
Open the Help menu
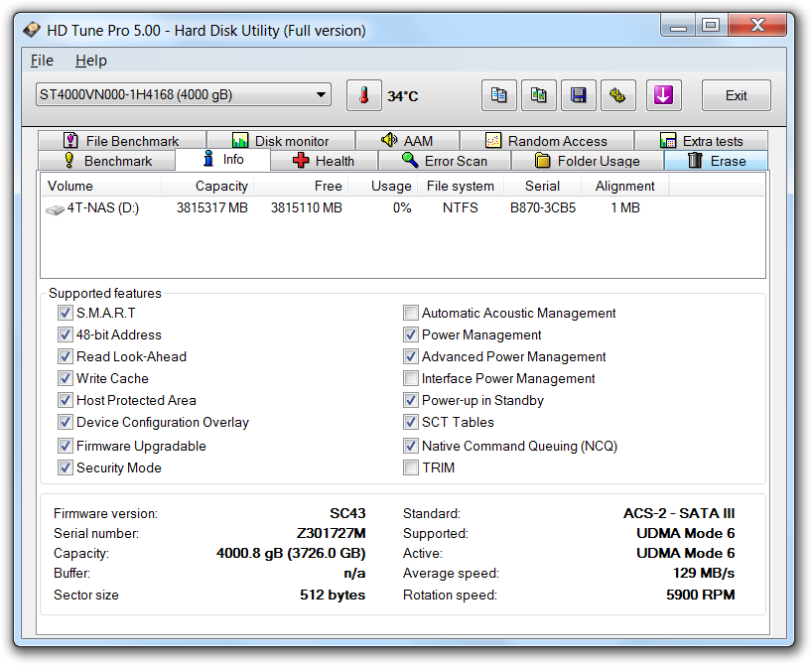(x=90, y=61)
